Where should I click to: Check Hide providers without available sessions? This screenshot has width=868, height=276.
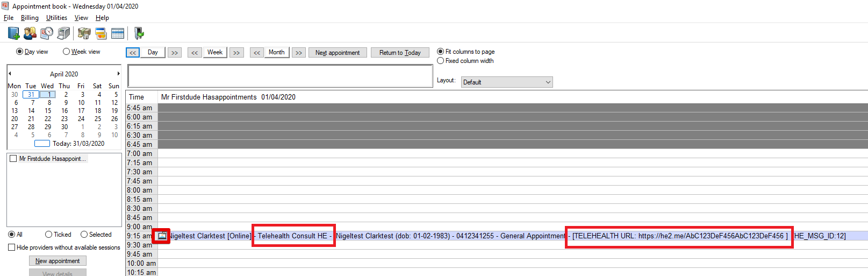click(11, 247)
